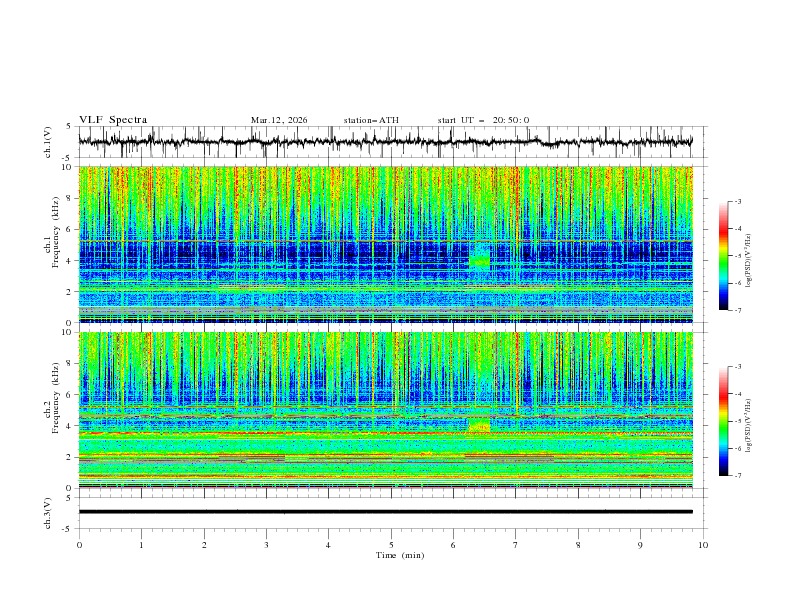The image size is (792, 612).
Task: Click the ch.1 spectrogram color bar
Action: 723,256
